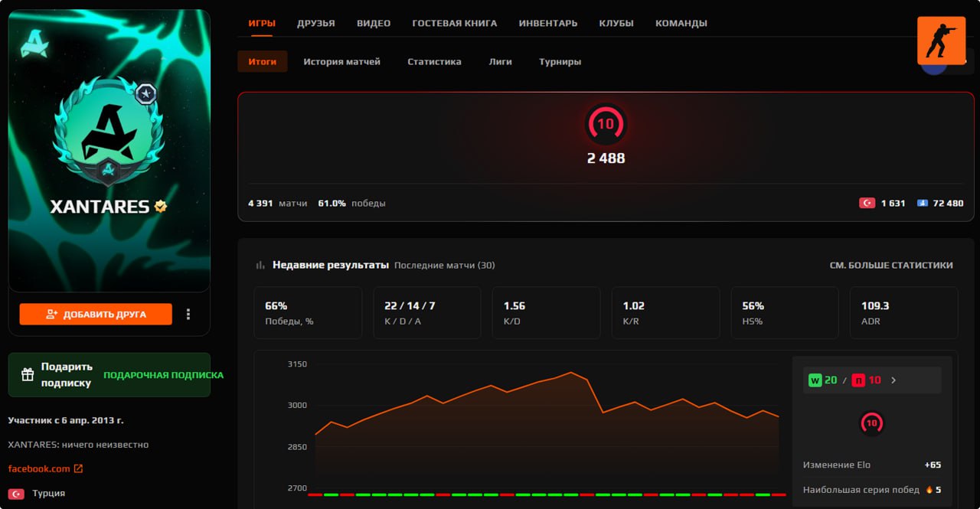Expand the W 20 / П 10 results chevron
The height and width of the screenshot is (509, 980).
point(893,380)
